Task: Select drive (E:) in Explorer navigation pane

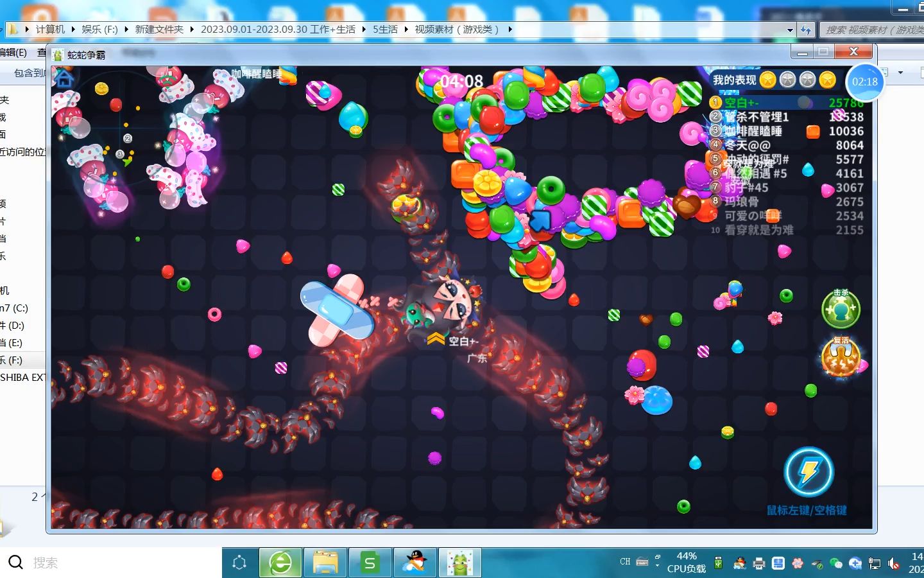Action: [x=12, y=343]
